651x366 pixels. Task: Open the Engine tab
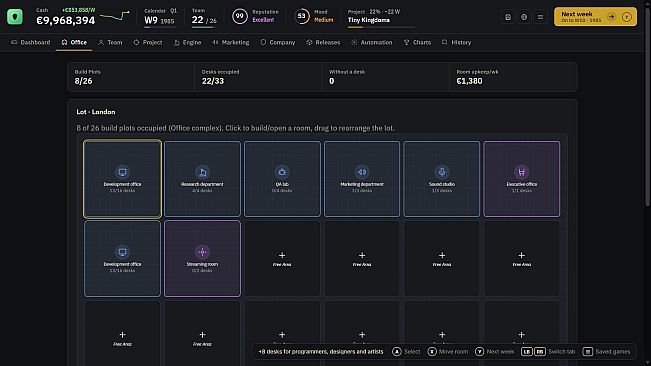187,42
